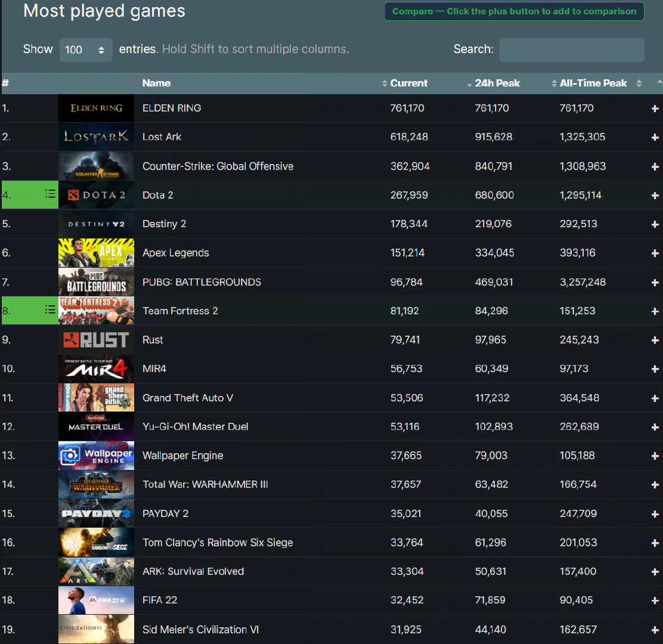Open the Grand Theft Auto V link
This screenshot has width=663, height=644.
(188, 398)
